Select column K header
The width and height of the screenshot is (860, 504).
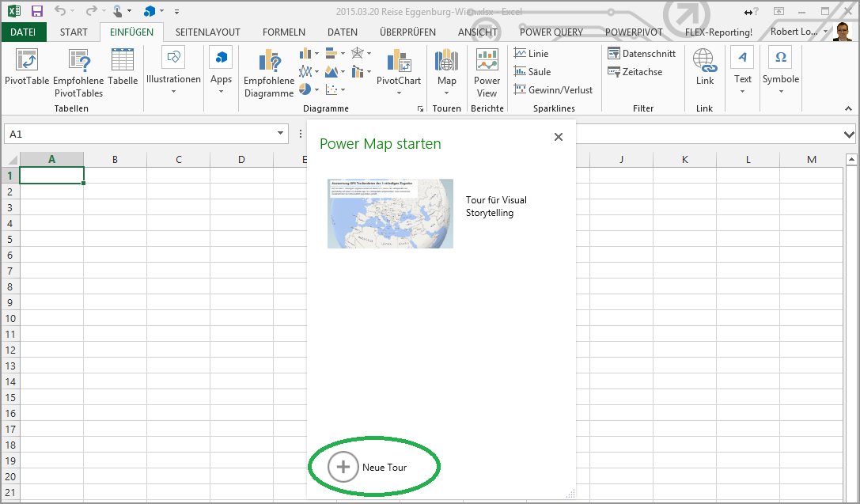click(x=685, y=160)
